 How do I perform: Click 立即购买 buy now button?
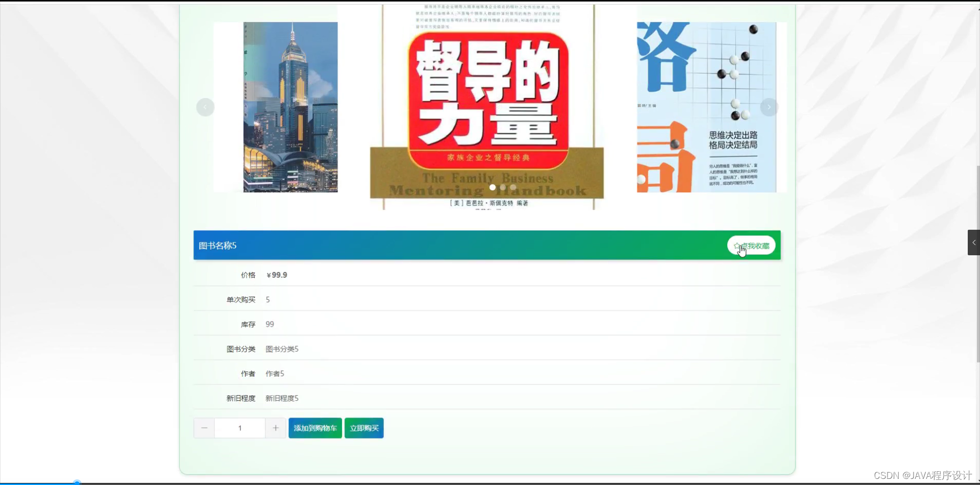pyautogui.click(x=364, y=428)
